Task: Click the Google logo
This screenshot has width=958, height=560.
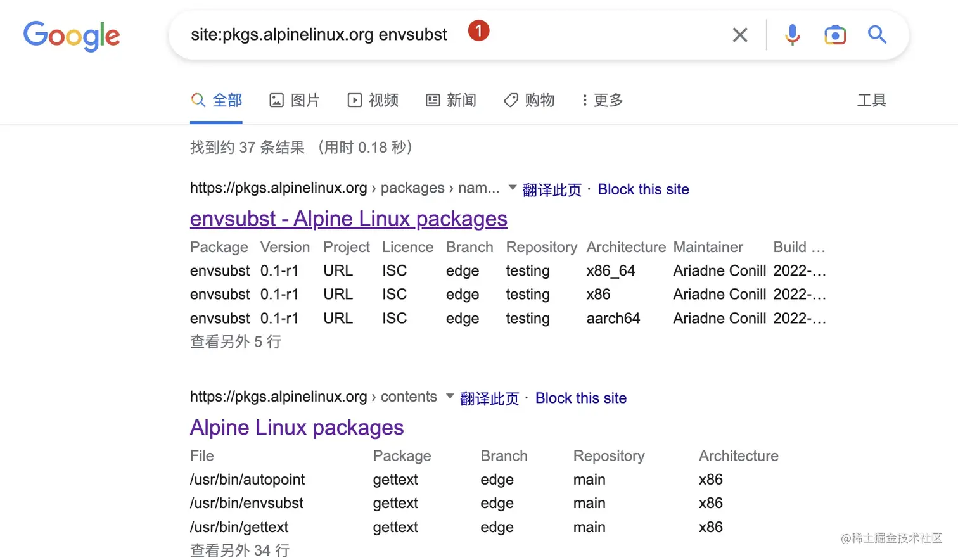Action: 72,35
